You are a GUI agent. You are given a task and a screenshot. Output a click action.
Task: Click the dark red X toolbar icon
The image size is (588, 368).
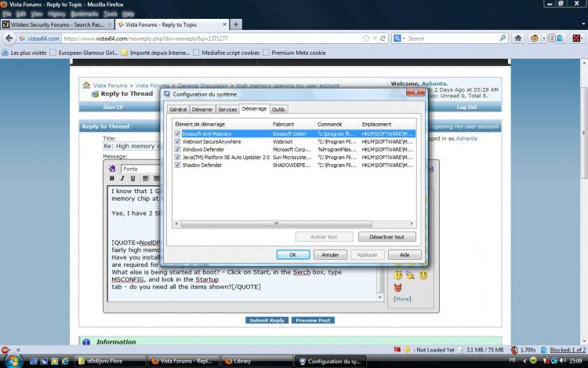coord(577,38)
